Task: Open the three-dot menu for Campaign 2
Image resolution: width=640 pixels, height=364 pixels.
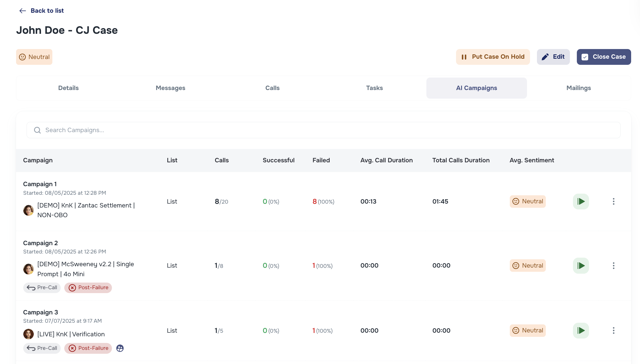Action: pos(614,265)
